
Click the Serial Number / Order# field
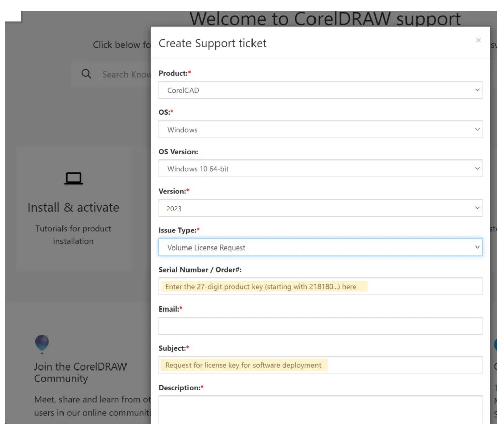coord(320,286)
